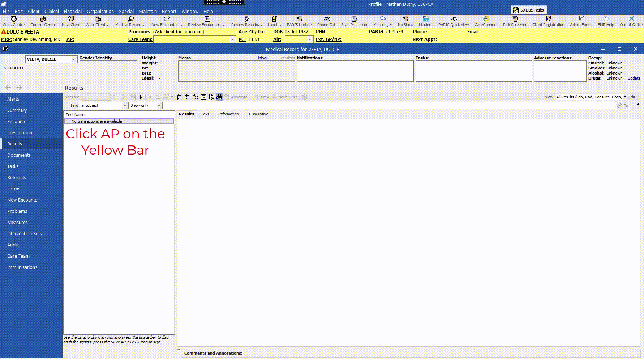Expand the Comments and Annotations section
This screenshot has width=644, height=359.
click(x=179, y=351)
